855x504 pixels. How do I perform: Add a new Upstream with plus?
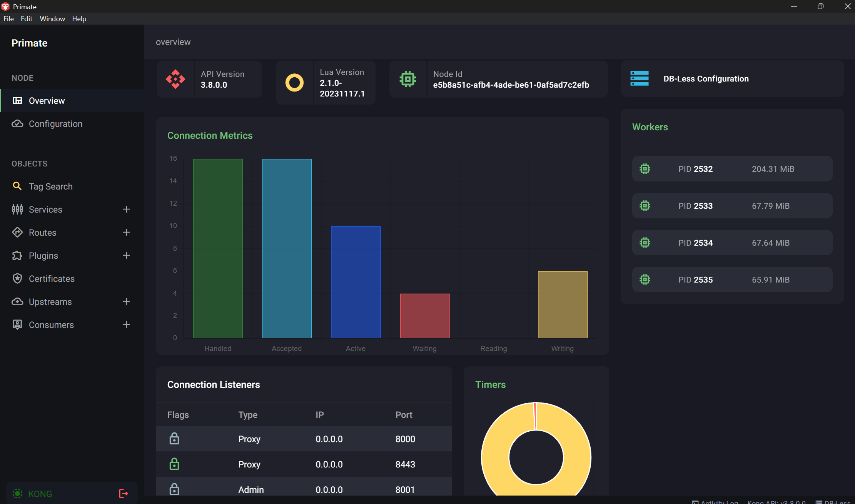[x=126, y=301]
